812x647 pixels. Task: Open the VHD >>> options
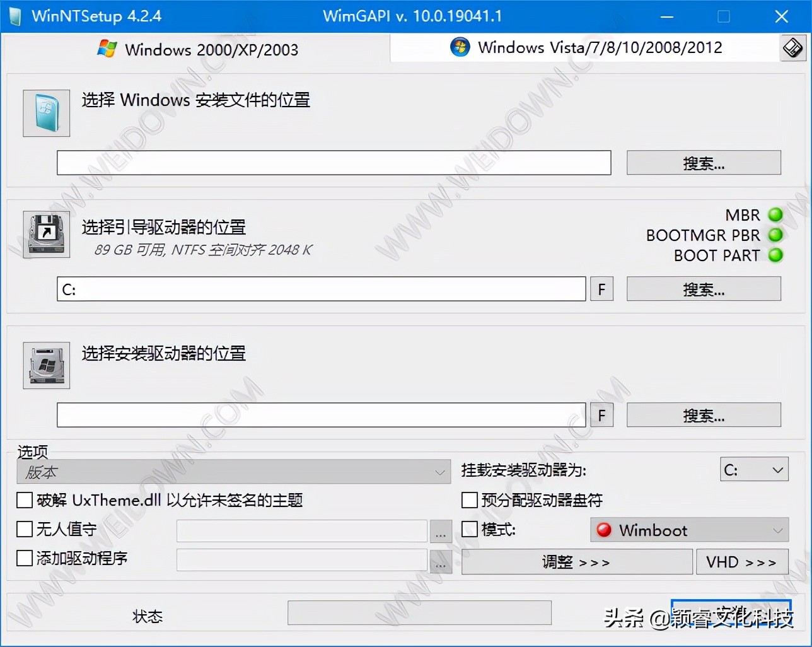[743, 561]
